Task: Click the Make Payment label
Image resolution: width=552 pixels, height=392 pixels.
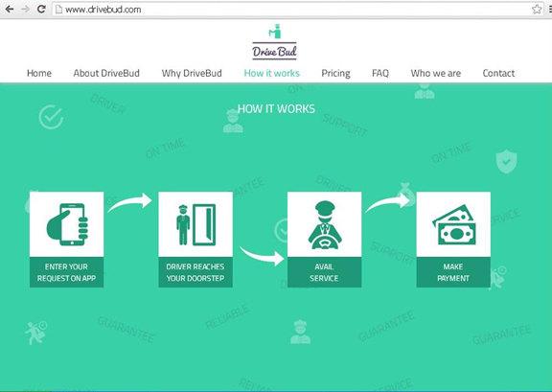Action: click(x=453, y=272)
